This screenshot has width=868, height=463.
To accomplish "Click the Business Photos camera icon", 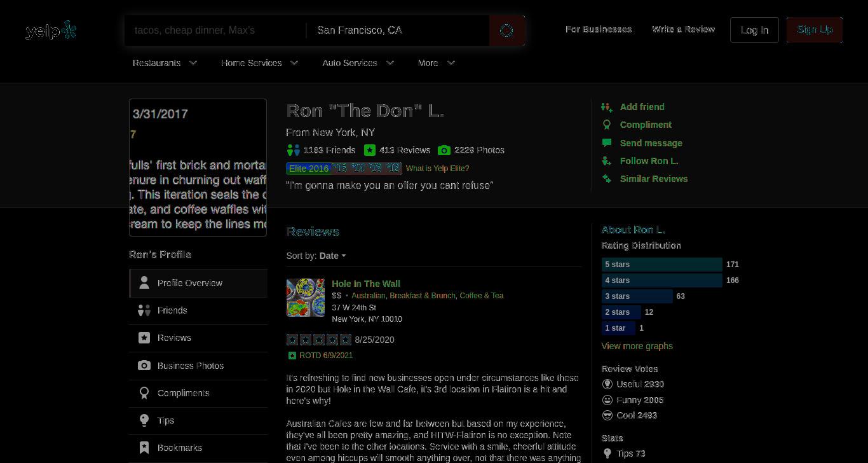I will tap(144, 366).
